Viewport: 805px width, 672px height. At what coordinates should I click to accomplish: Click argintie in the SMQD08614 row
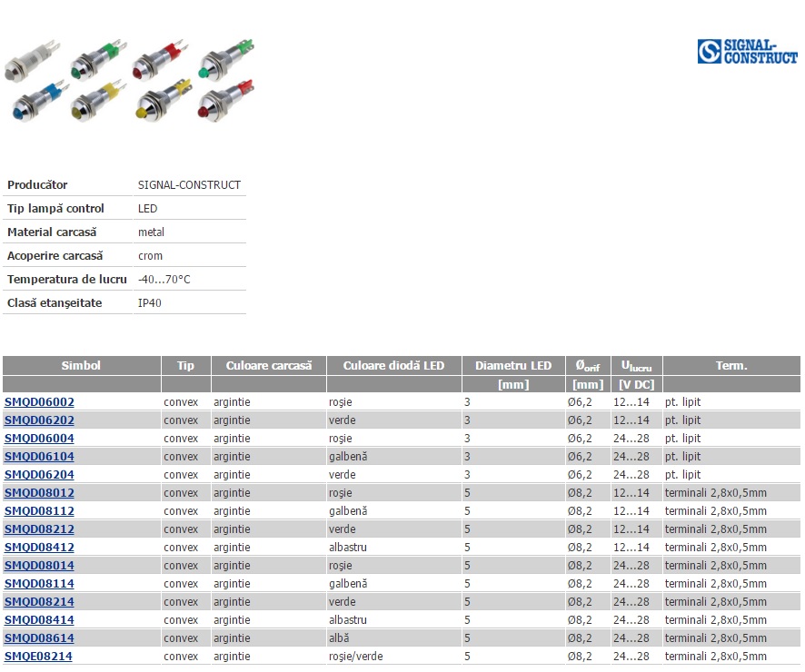pos(232,638)
